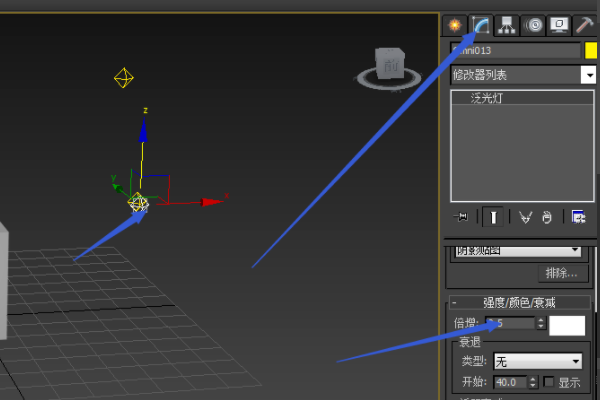Select 泛光灯 in the modifier stack
600x400 pixels.
(490, 98)
